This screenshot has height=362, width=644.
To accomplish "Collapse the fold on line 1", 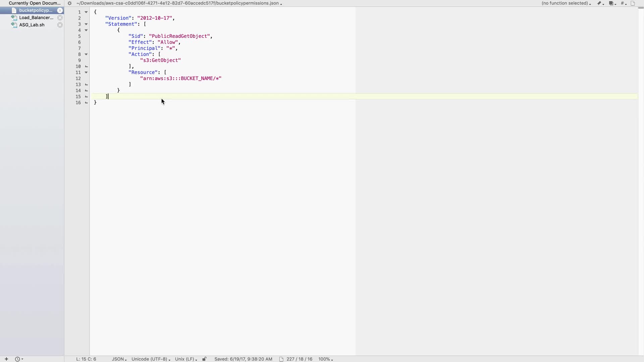I will pos(86,12).
